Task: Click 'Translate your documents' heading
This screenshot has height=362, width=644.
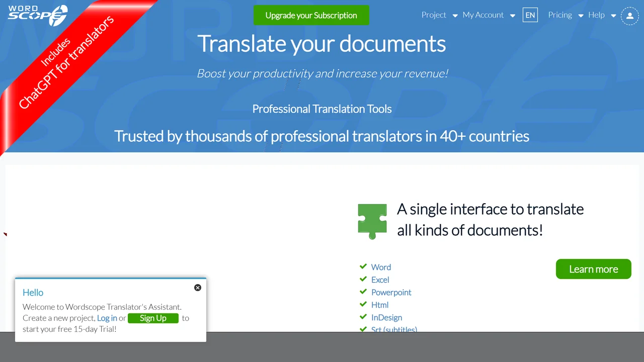Action: [321, 43]
